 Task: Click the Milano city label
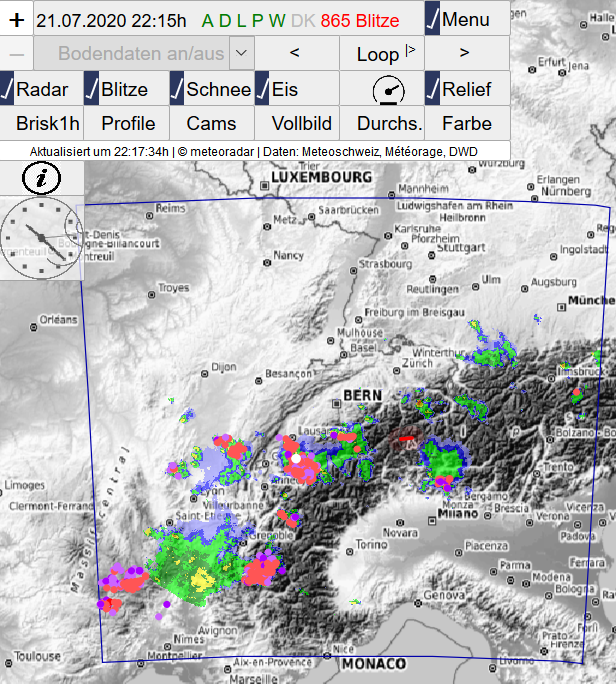[x=458, y=514]
